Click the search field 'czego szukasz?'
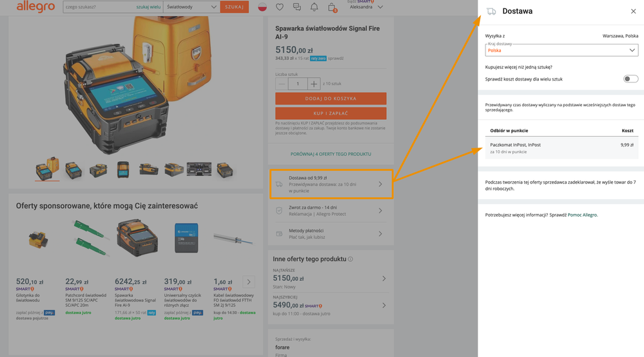This screenshot has height=357, width=644. coord(99,7)
